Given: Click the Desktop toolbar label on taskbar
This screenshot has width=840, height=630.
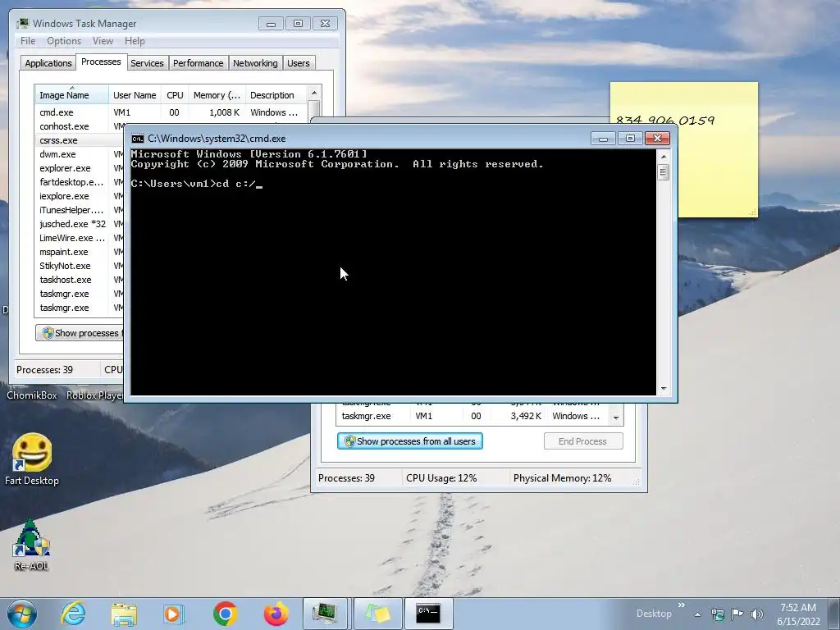Looking at the screenshot, I should tap(654, 614).
